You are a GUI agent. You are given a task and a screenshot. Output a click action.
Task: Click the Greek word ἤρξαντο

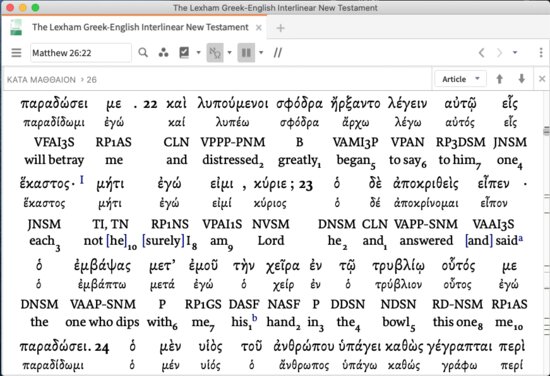tap(355, 103)
